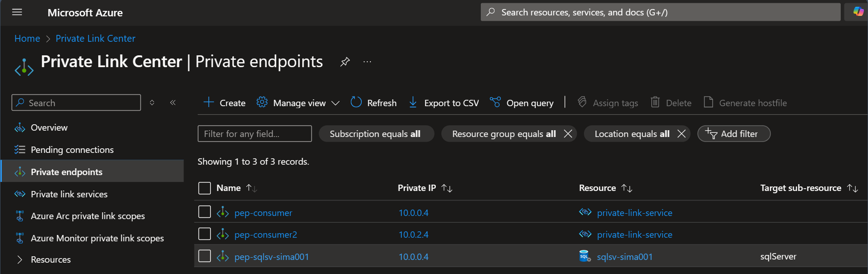Select the pep-sqlsv-sima001 row checkbox

(205, 256)
